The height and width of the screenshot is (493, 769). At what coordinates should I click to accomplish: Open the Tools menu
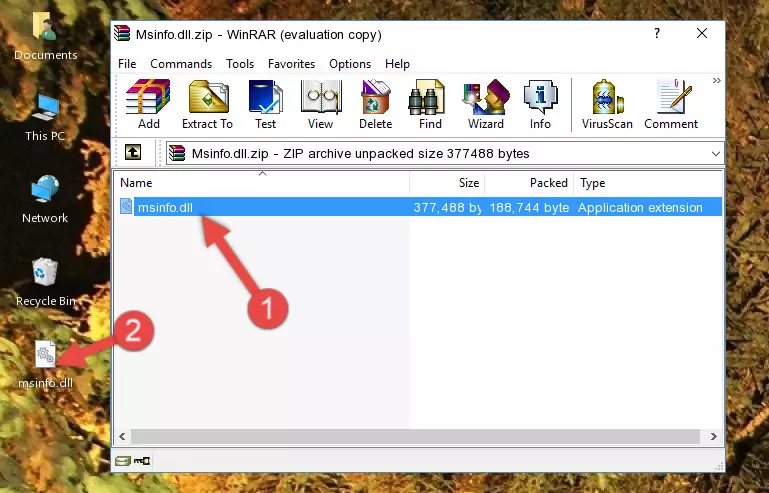pyautogui.click(x=240, y=64)
